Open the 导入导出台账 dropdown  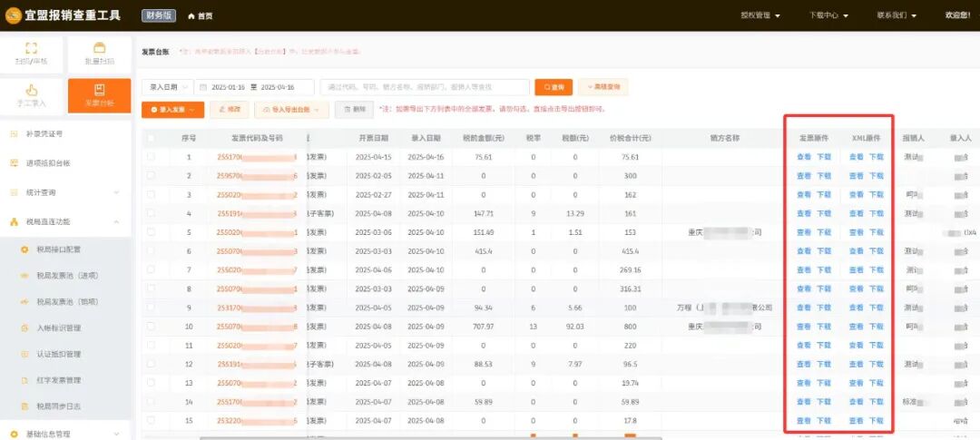click(x=291, y=110)
